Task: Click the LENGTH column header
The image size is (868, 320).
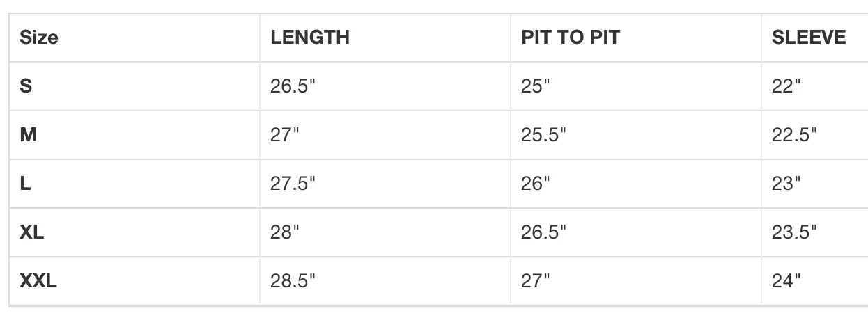Action: (x=310, y=38)
